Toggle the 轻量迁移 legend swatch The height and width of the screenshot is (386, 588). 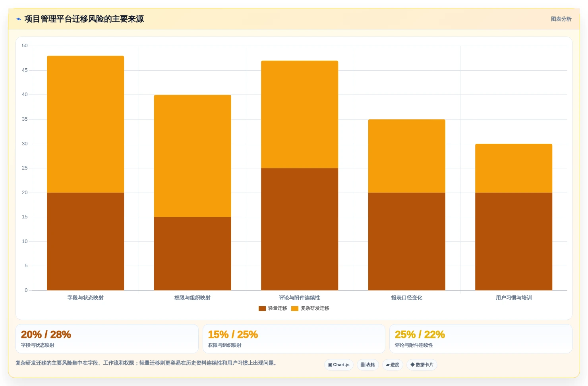[262, 309]
